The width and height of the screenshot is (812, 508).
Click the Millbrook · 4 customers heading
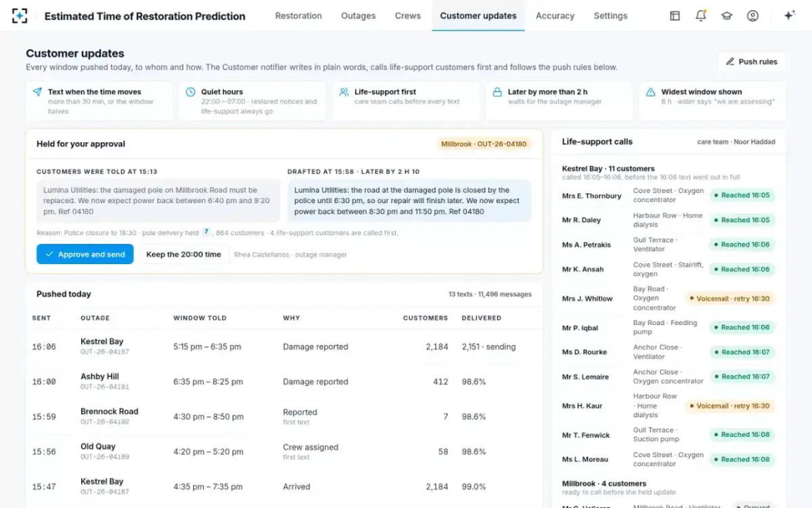(604, 484)
